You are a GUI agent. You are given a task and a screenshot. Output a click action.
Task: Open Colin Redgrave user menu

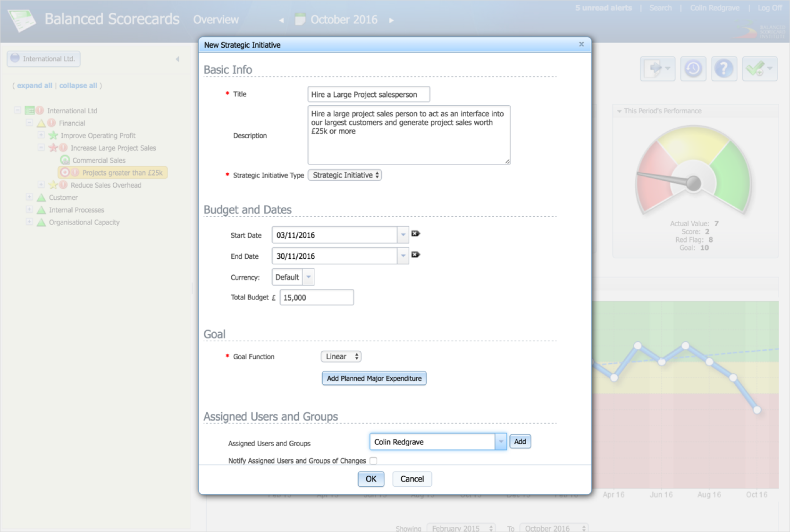coord(714,8)
